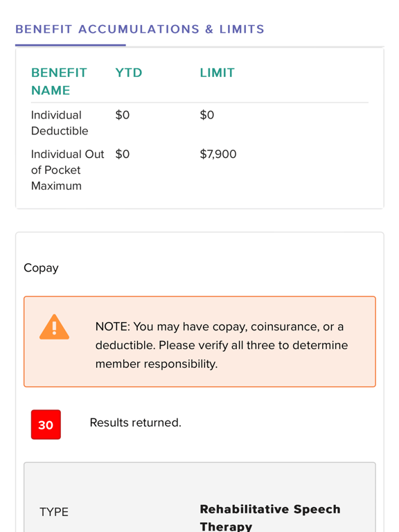Click Individual Out of Pocket Maximum label
Viewport: 399px width, 532px height.
(67, 170)
